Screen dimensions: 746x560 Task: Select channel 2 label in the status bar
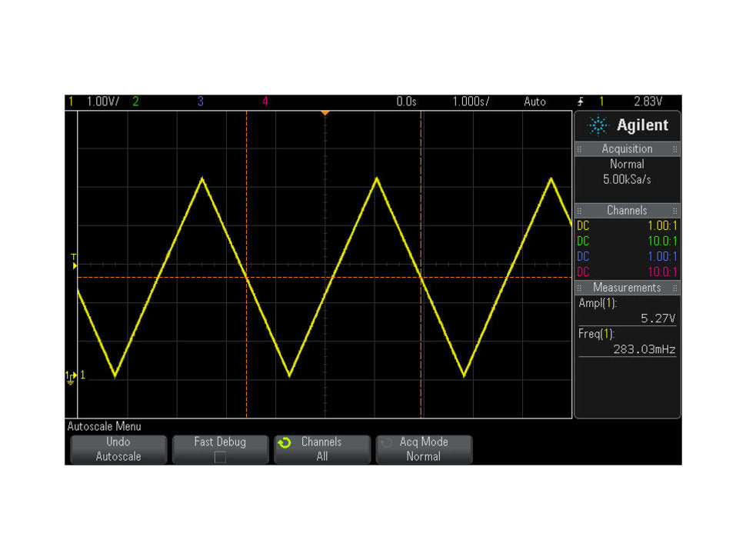(x=136, y=101)
